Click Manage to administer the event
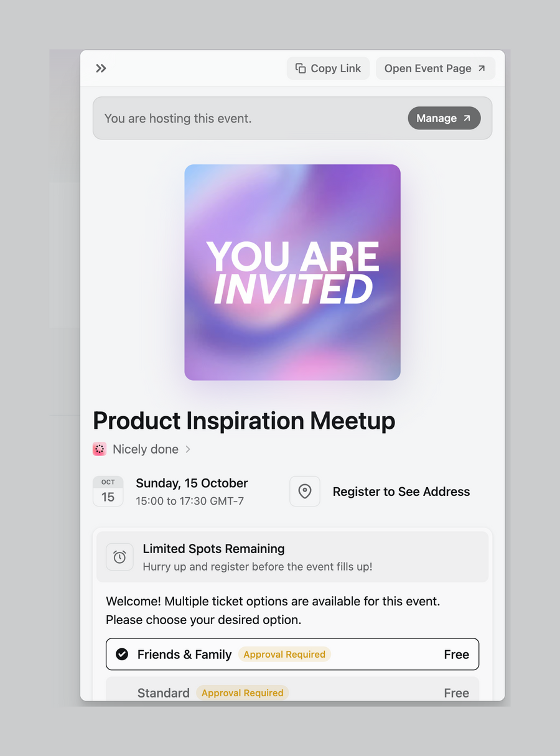560x756 pixels. click(x=444, y=118)
